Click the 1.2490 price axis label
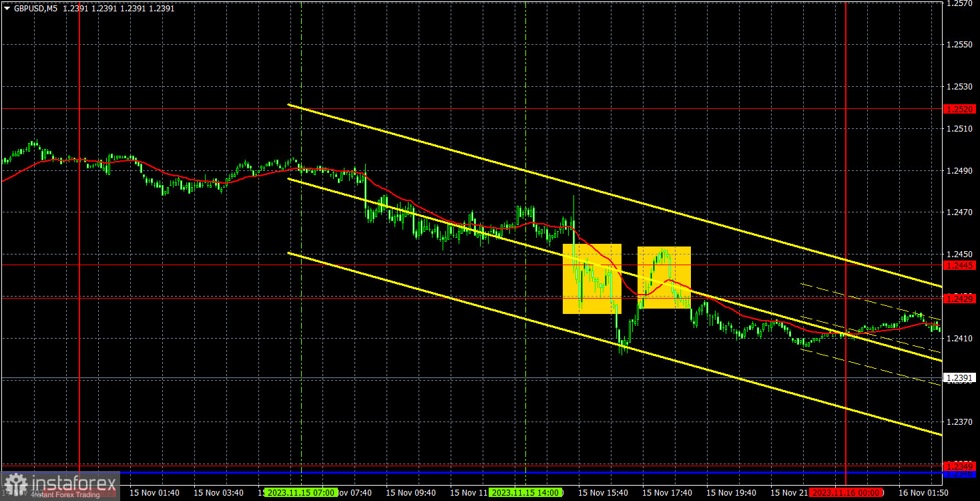Viewport: 980px width, 501px height. click(960, 171)
